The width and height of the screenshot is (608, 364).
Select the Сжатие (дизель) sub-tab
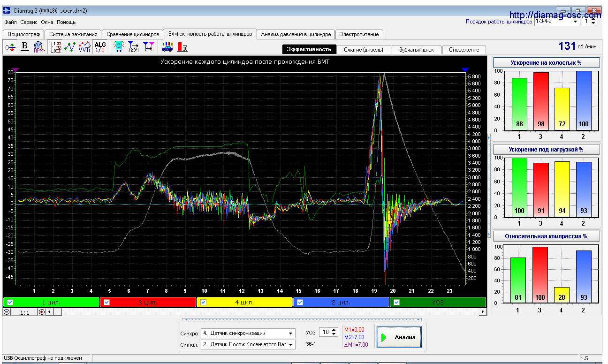click(x=364, y=49)
